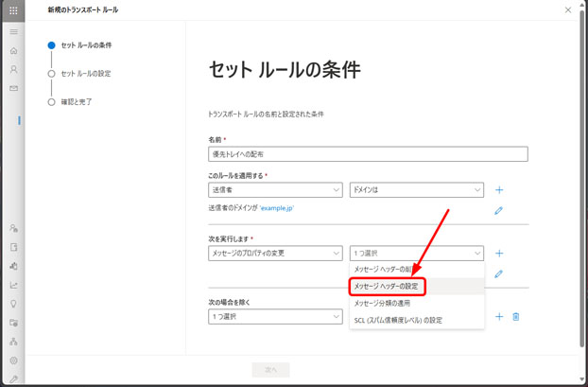Click the 次を実行します label
The width and height of the screenshot is (588, 387).
(229, 238)
